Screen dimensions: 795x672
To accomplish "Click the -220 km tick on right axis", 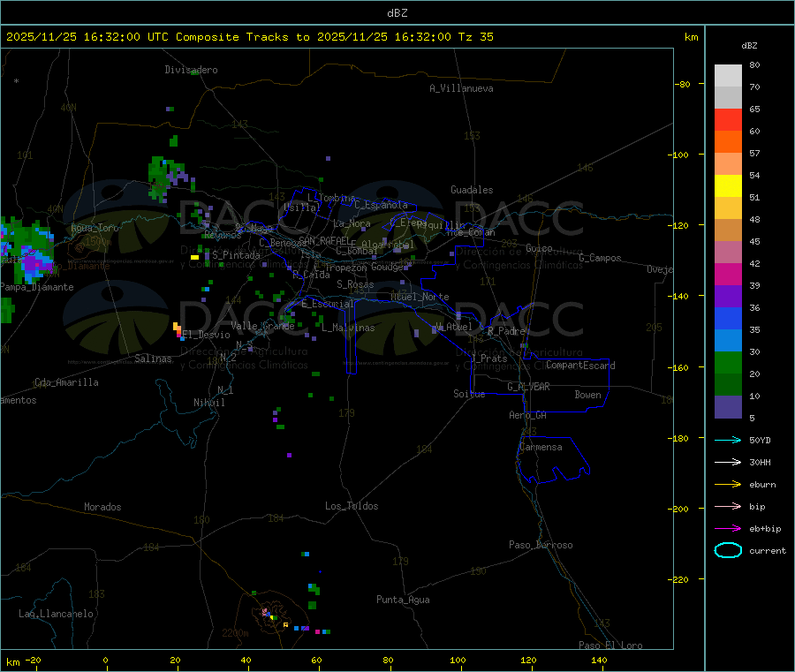I will tap(680, 579).
